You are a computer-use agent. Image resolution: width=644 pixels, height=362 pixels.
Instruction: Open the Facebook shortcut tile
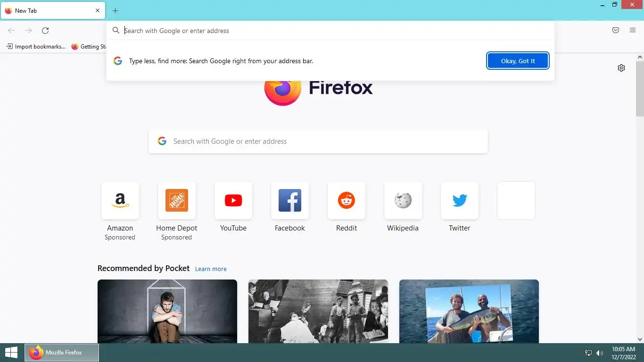(290, 207)
